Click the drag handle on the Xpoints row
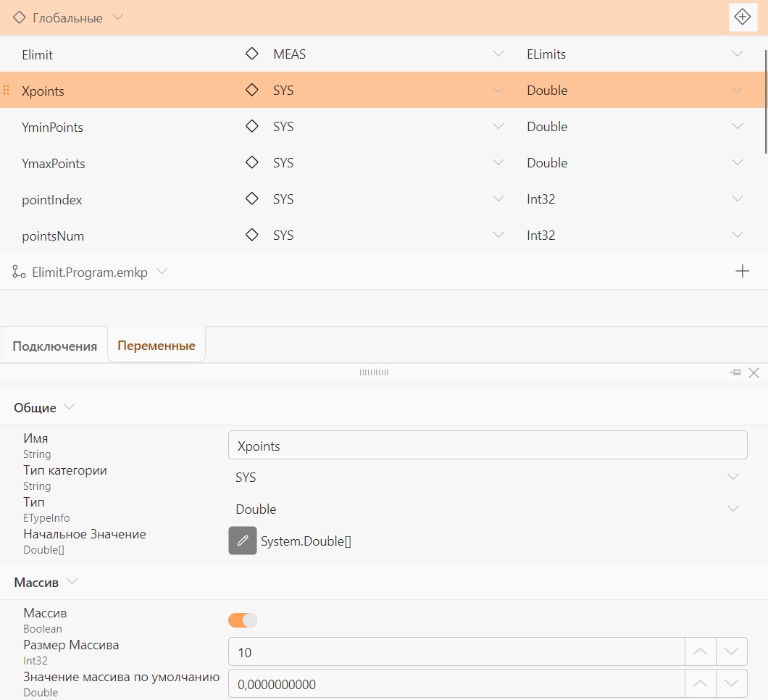The image size is (768, 700). pyautogui.click(x=7, y=90)
